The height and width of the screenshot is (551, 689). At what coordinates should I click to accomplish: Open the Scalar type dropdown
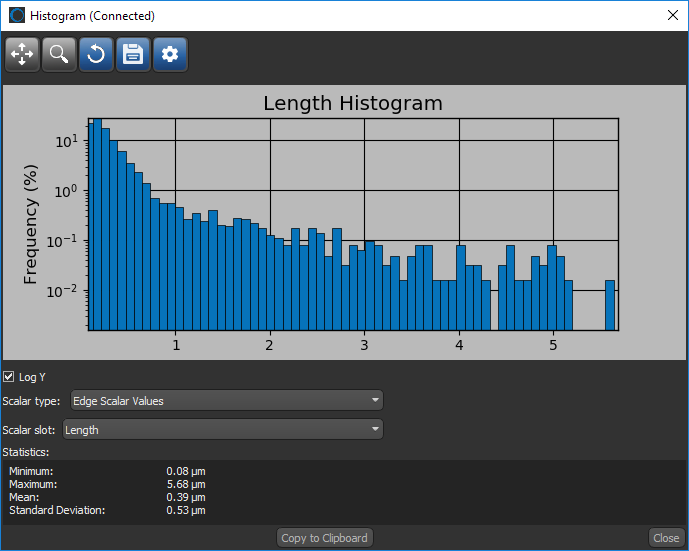coord(225,401)
